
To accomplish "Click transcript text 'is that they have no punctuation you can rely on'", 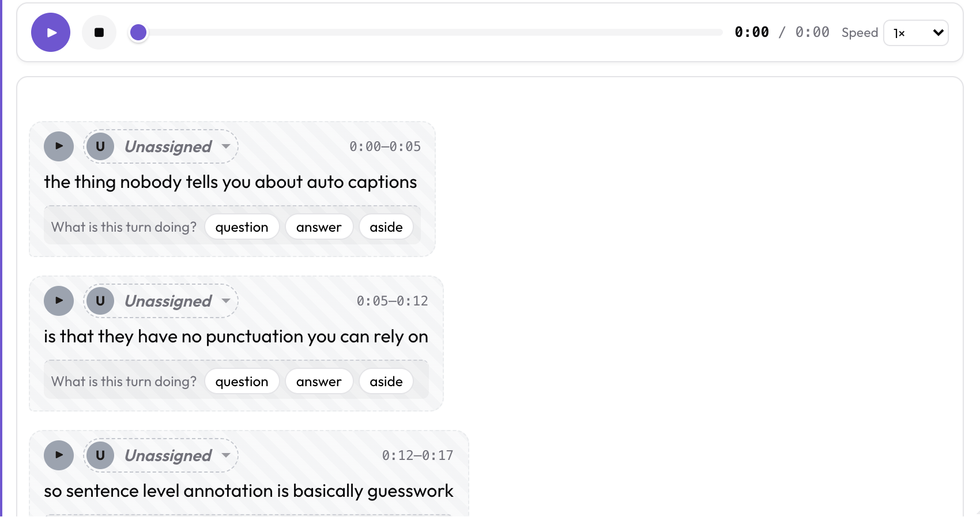I will (236, 337).
